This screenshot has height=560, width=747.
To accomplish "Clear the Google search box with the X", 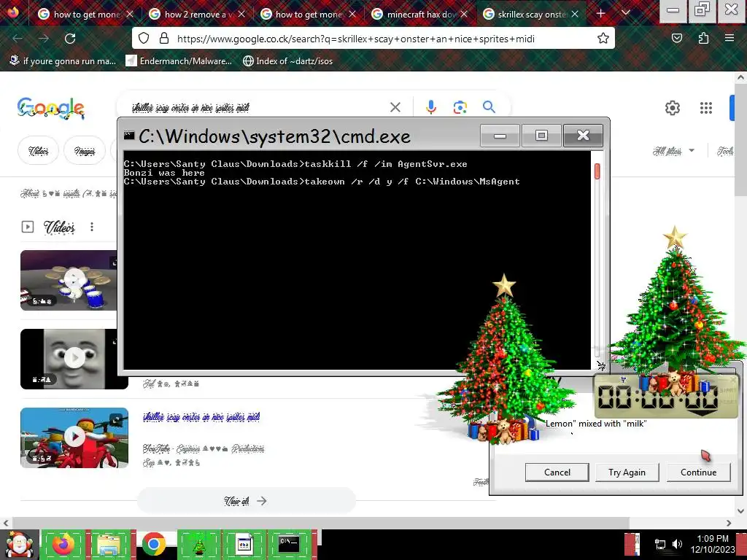I will tap(395, 107).
